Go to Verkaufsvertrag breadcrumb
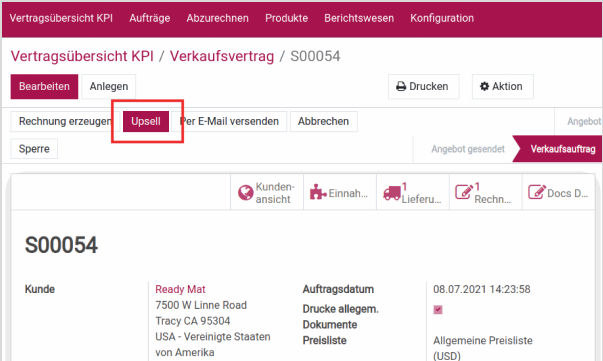This screenshot has height=361, width=603. [x=222, y=56]
